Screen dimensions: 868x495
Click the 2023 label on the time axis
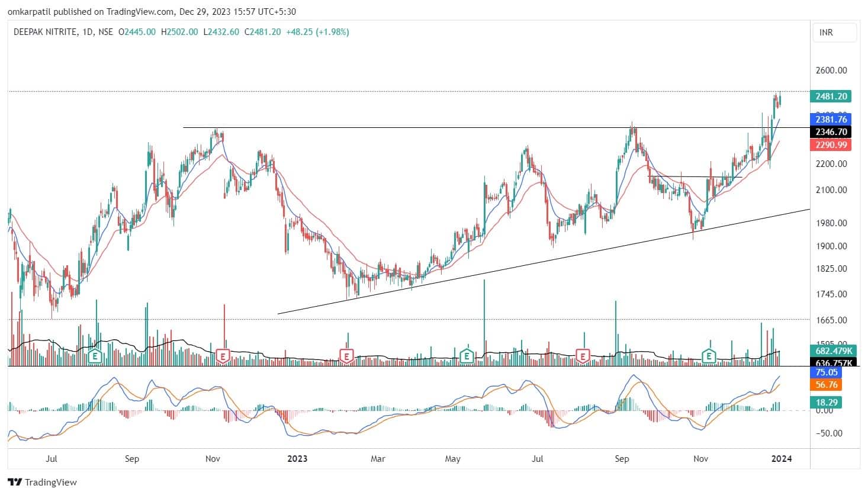tap(297, 458)
